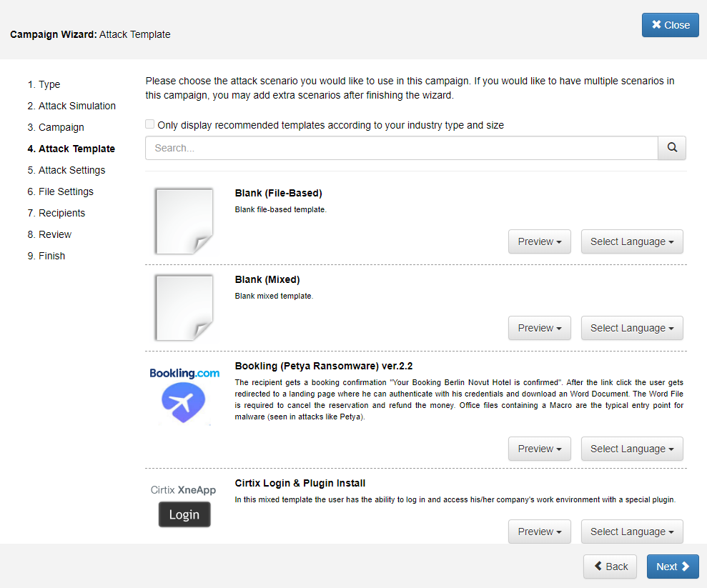
Task: Choose Select Language for Bookling template
Action: click(x=632, y=449)
